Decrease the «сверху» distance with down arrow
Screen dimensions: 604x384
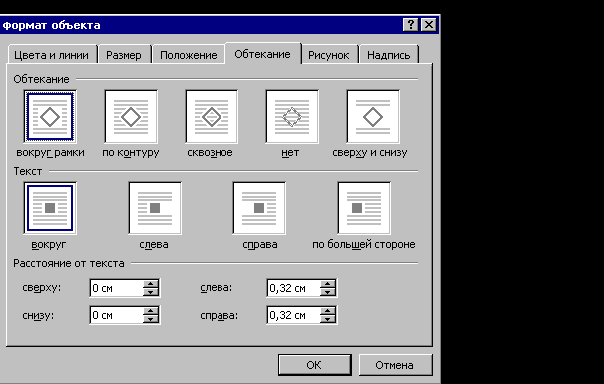pyautogui.click(x=151, y=292)
